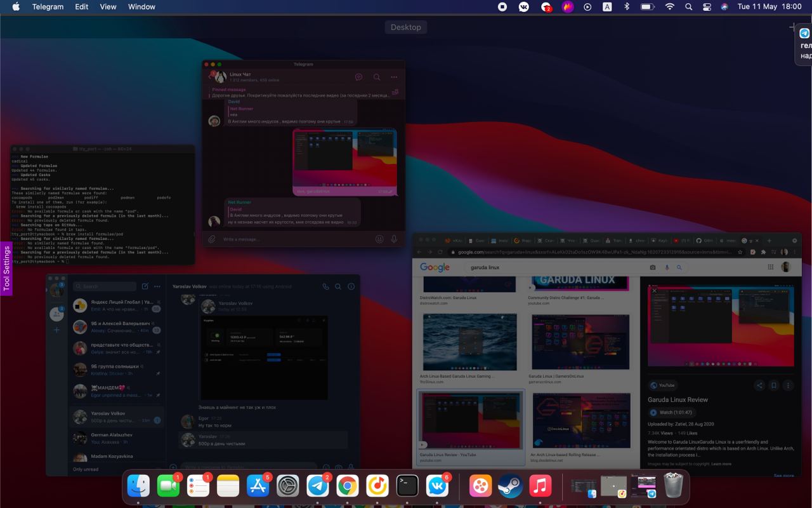Open the View menu
The height and width of the screenshot is (508, 812).
[108, 7]
